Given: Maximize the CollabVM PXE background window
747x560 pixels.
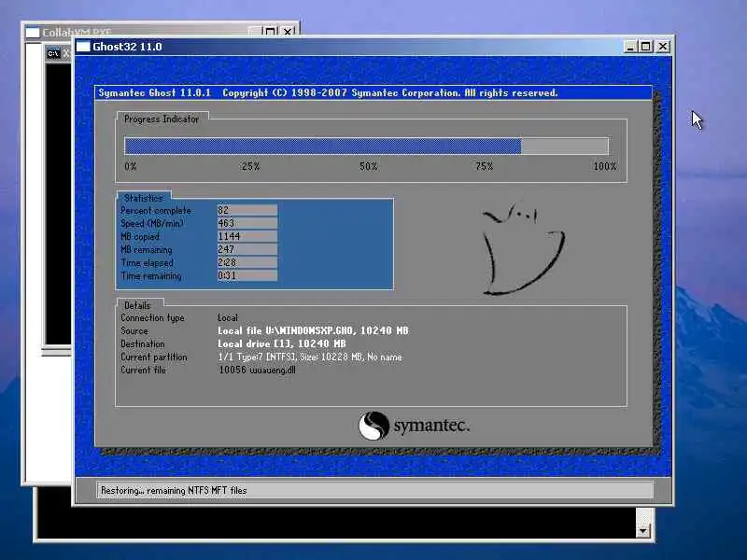Looking at the screenshot, I should tap(270, 32).
